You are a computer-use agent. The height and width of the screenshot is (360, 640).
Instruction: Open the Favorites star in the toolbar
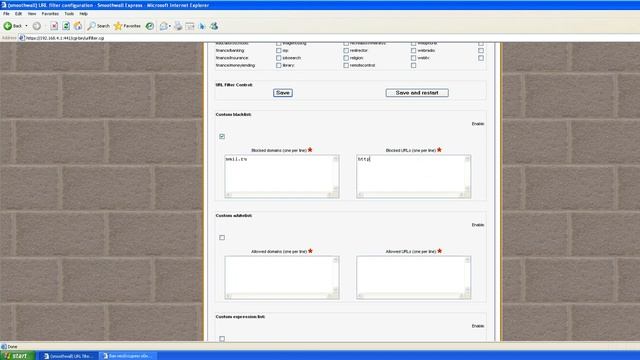click(x=127, y=26)
